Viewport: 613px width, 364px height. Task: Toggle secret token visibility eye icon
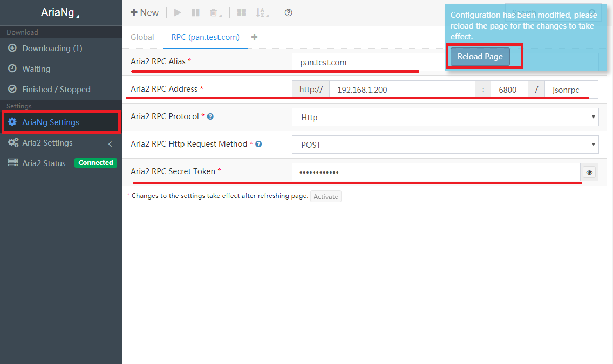590,172
